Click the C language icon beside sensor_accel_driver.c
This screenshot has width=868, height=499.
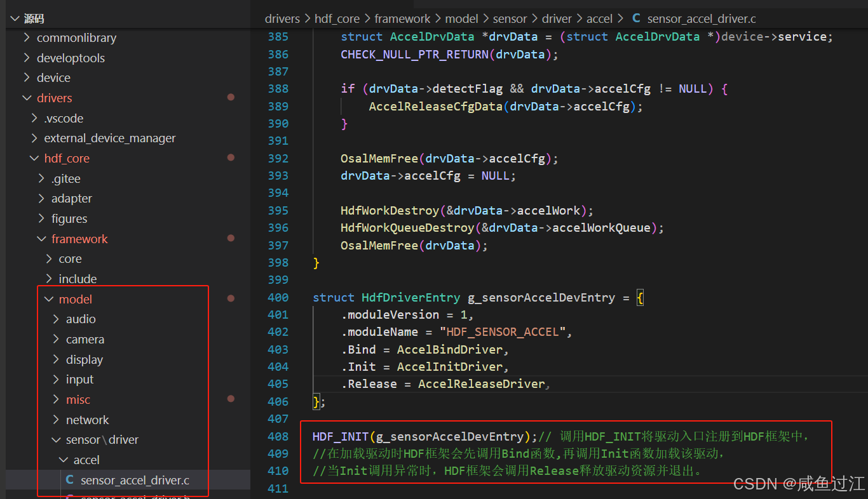69,480
